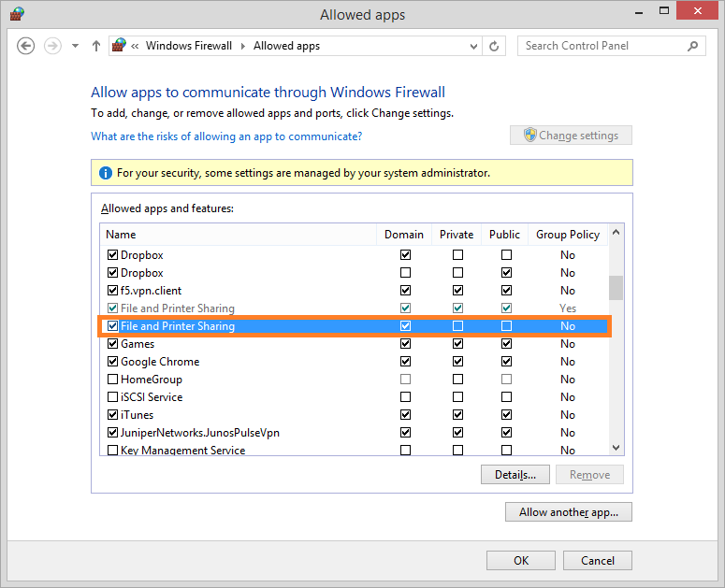725x588 pixels.
Task: Open the risks of allowing an app link
Action: point(226,136)
